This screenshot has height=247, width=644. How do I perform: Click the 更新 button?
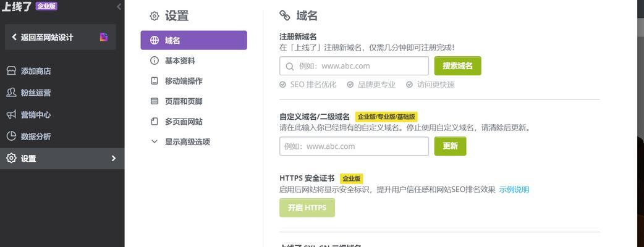(450, 146)
